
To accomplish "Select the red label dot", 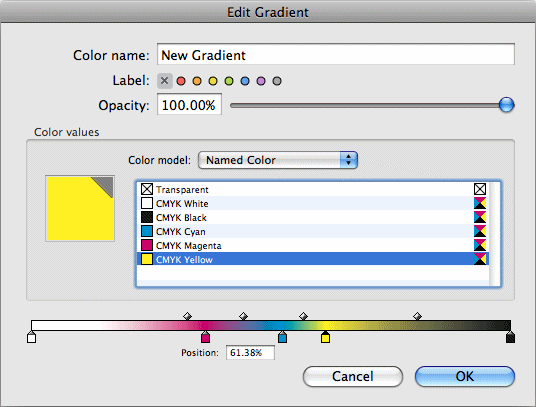I will pyautogui.click(x=181, y=81).
